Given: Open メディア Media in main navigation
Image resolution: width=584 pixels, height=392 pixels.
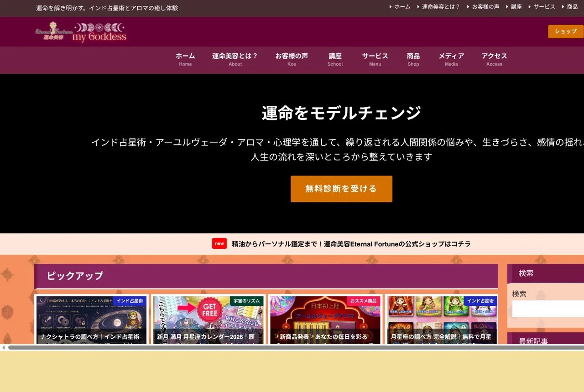Looking at the screenshot, I should [x=451, y=59].
